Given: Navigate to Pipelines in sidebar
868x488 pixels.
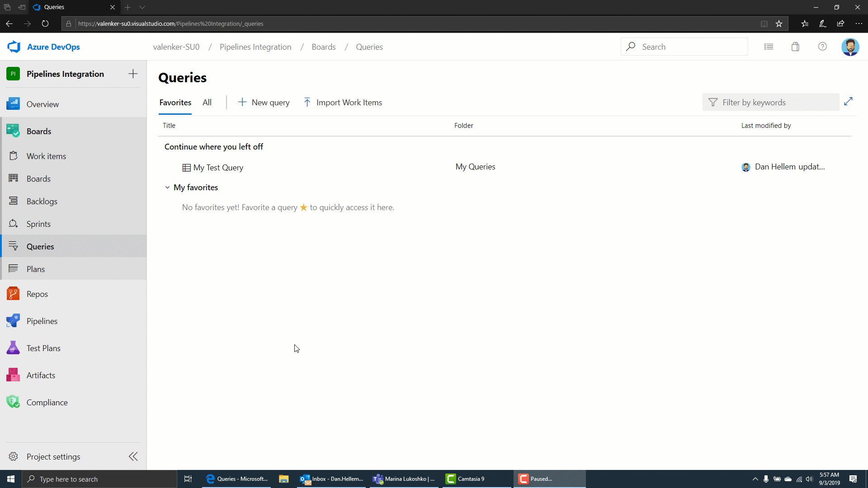Looking at the screenshot, I should tap(42, 320).
